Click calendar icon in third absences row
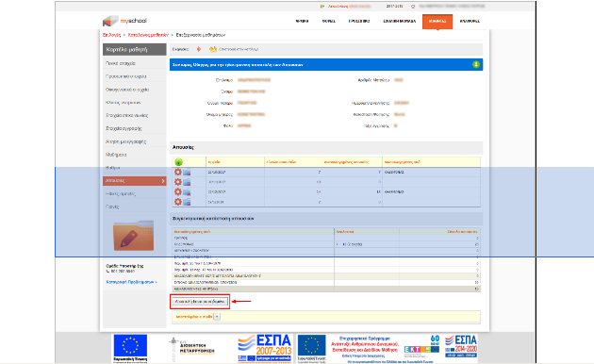The width and height of the screenshot is (594, 364). click(x=187, y=192)
